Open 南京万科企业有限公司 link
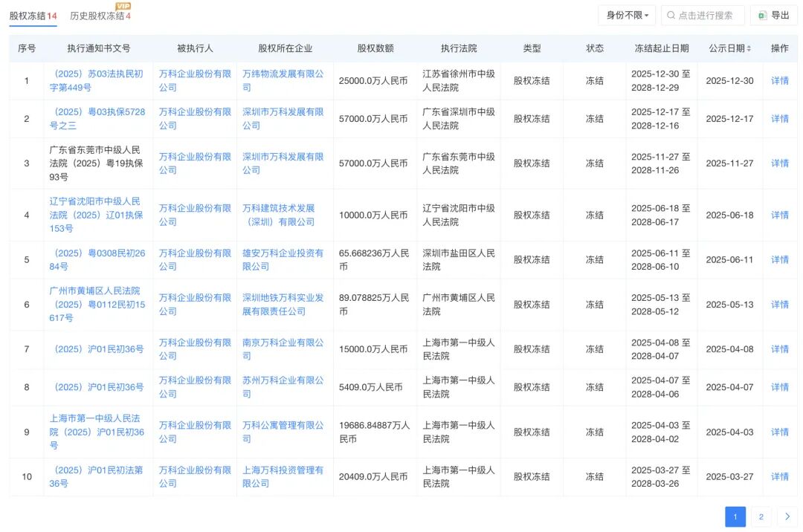Image resolution: width=803 pixels, height=532 pixels. [283, 349]
